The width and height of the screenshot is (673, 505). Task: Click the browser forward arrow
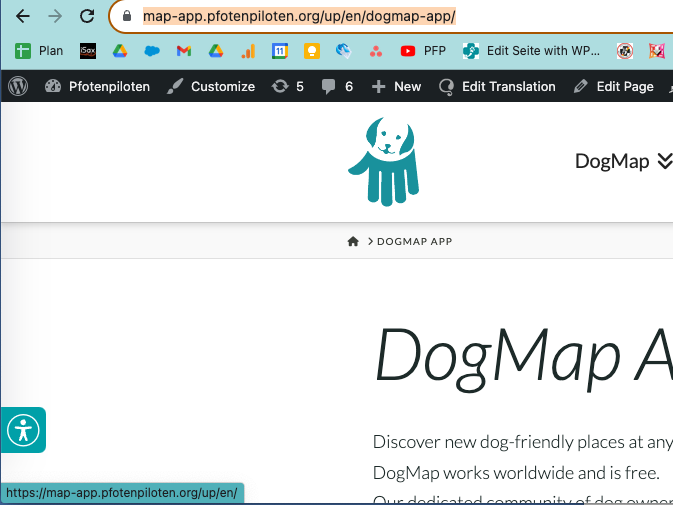click(55, 16)
